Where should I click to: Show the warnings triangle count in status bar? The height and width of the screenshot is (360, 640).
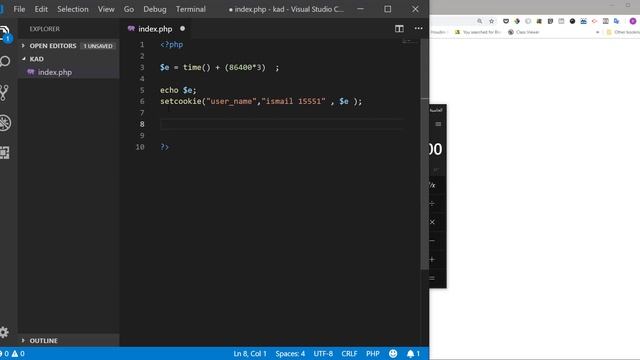18,353
